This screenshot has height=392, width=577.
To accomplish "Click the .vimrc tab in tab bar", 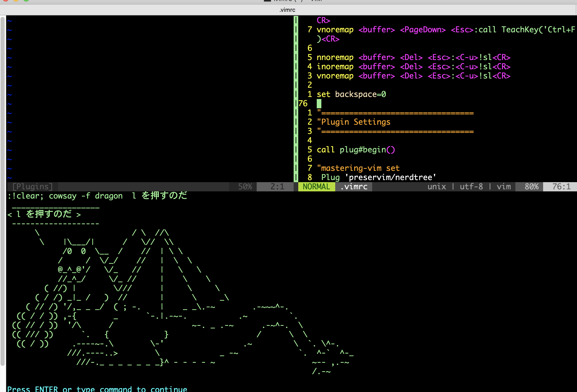I will pyautogui.click(x=287, y=10).
